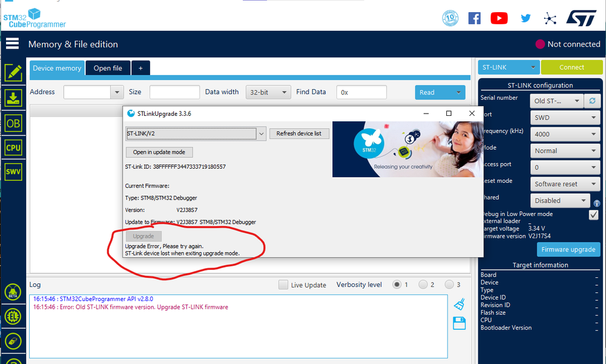Open the beta bug icon in sidebar
This screenshot has width=606, height=364.
(13, 292)
